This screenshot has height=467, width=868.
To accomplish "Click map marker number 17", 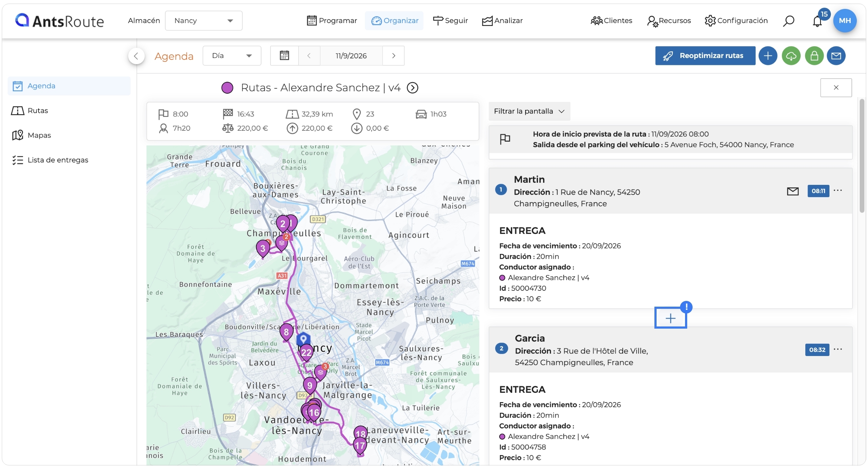I will click(360, 446).
